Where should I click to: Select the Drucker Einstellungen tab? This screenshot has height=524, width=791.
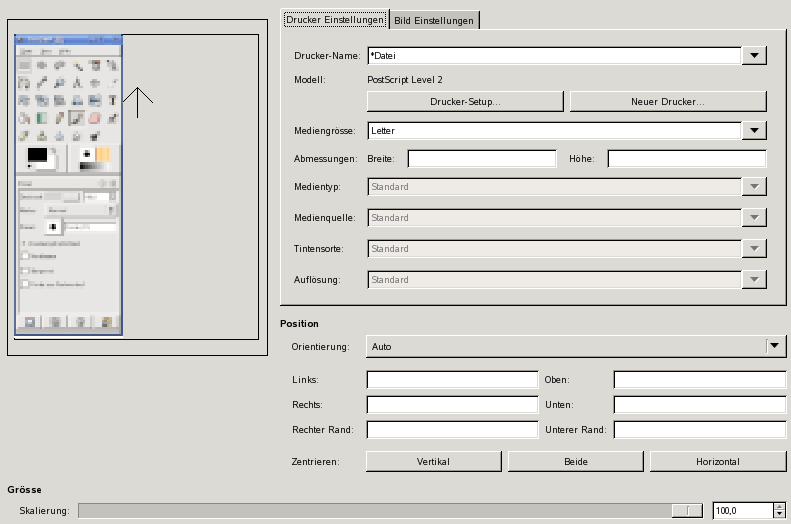pyautogui.click(x=334, y=19)
